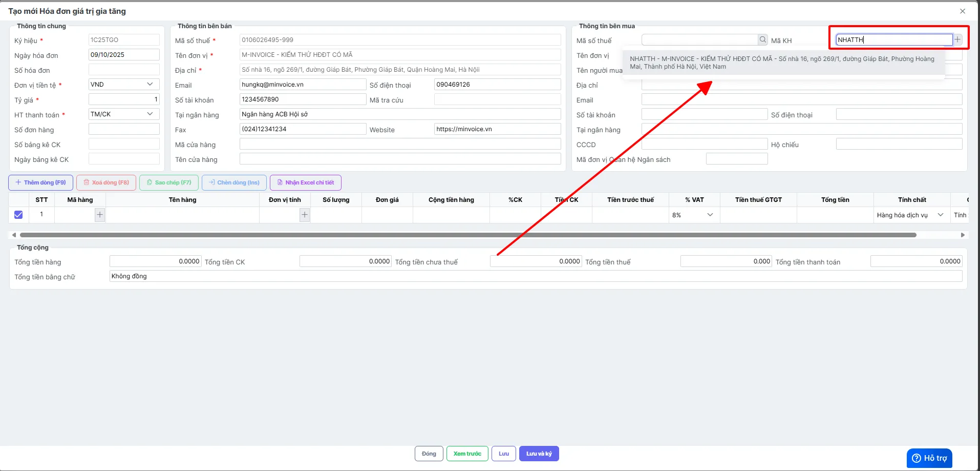Select the NHATTH customer suggestion
Viewport: 980px width, 471px height.
click(783, 63)
